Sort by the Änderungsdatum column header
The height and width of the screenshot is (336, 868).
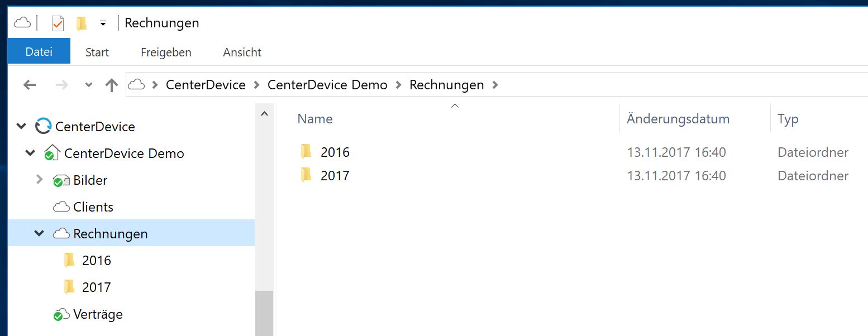678,118
